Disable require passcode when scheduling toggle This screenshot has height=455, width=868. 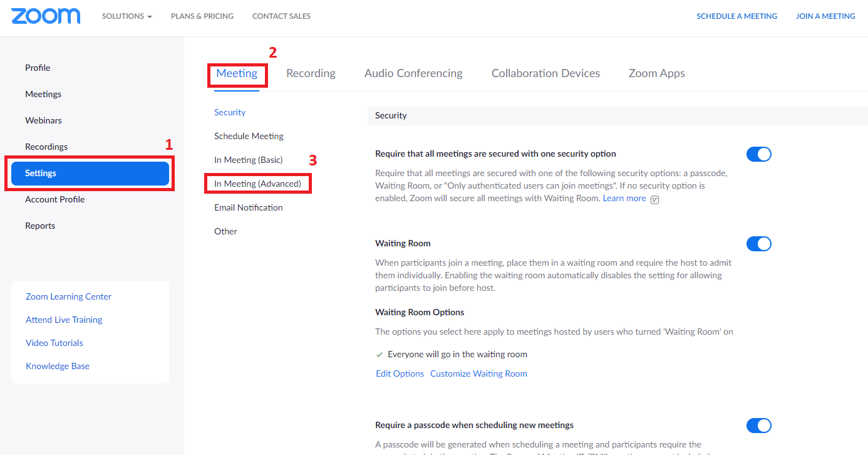tap(758, 426)
